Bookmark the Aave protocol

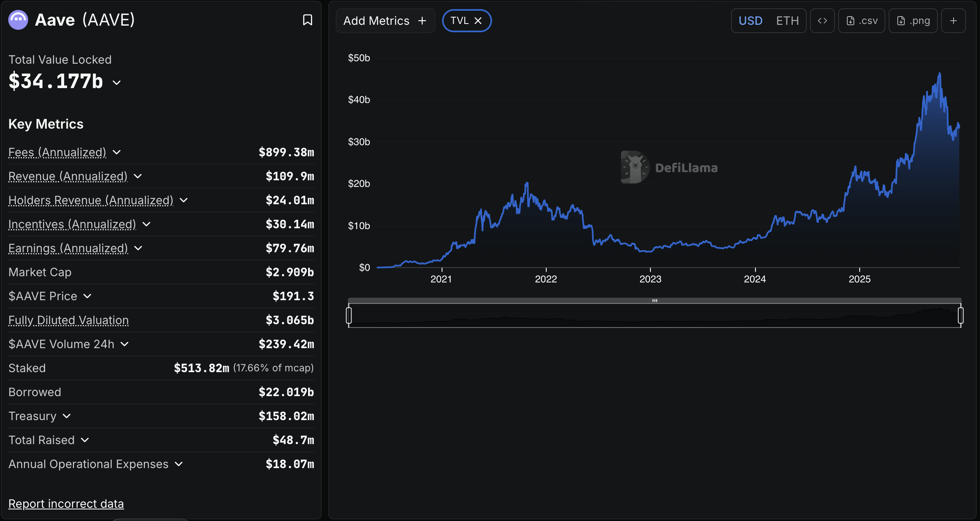pos(308,19)
